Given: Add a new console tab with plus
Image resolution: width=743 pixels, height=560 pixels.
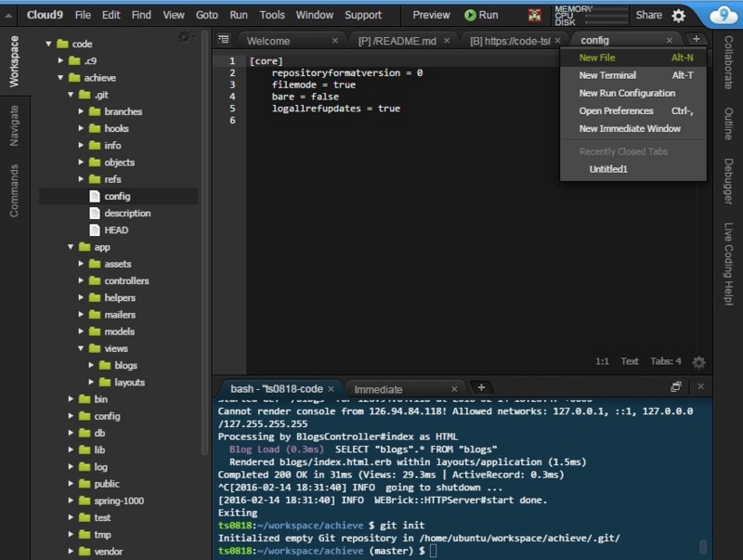Looking at the screenshot, I should point(481,387).
